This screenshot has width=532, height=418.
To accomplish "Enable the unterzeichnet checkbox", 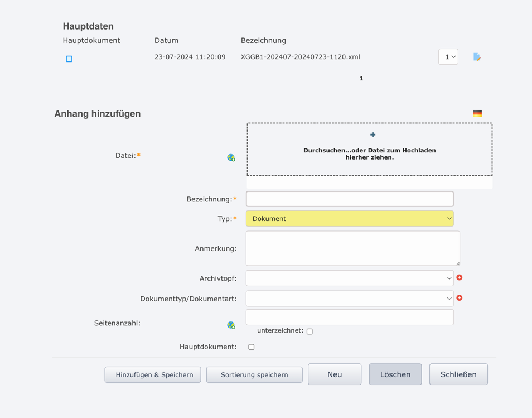I will tap(309, 331).
